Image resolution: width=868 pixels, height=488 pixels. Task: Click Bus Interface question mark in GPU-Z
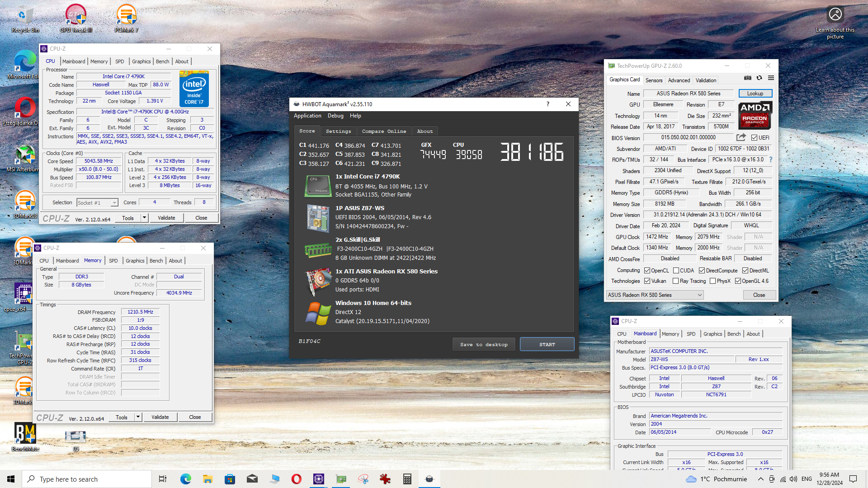pos(771,160)
